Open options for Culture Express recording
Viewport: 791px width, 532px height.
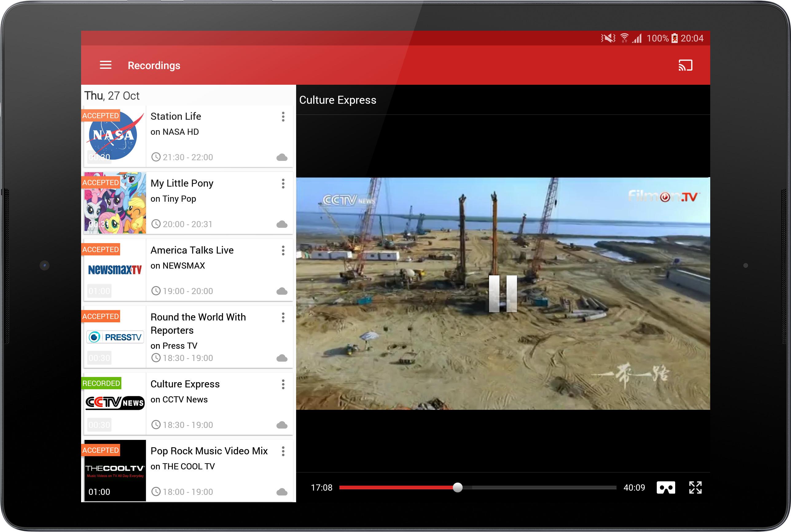[x=283, y=384]
